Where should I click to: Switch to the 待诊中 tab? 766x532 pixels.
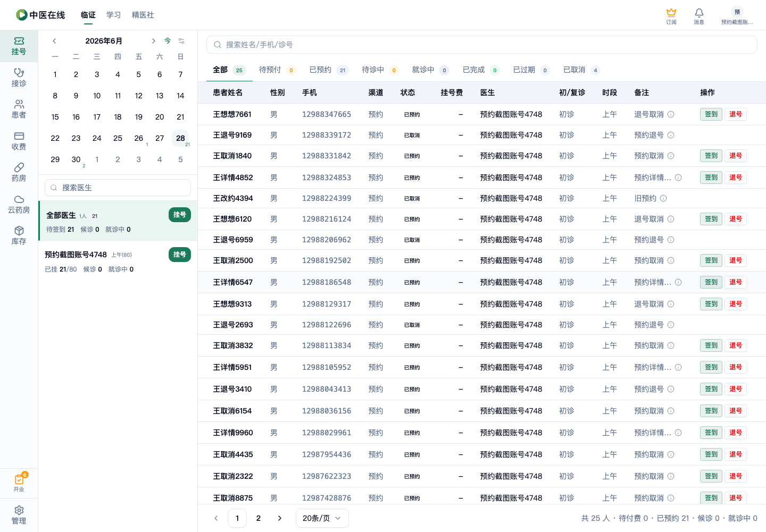coord(380,70)
